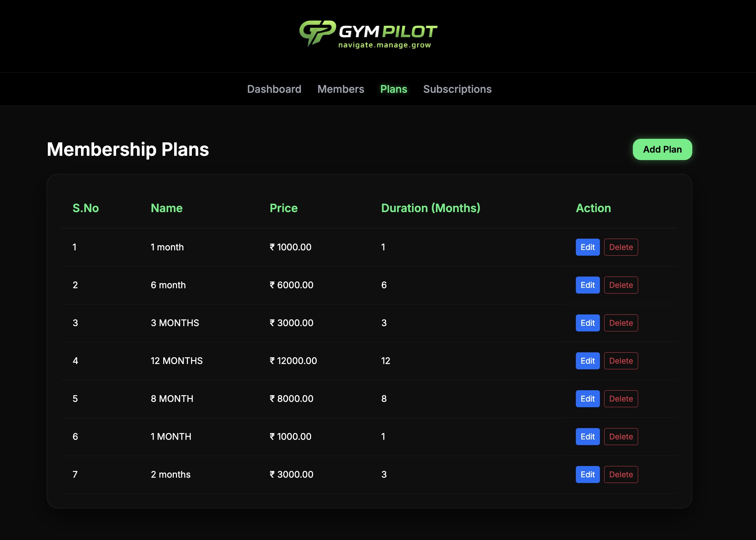The height and width of the screenshot is (540, 756).
Task: Open the Subscriptions nav link
Action: (457, 89)
